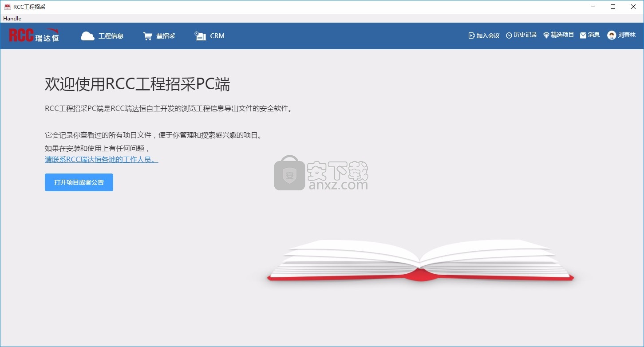Click the 加入会议 play icon
Image resolution: width=644 pixels, height=347 pixels.
click(x=471, y=35)
